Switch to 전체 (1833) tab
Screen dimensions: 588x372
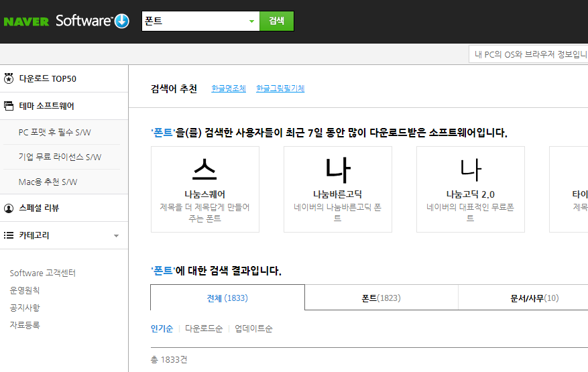pos(228,298)
